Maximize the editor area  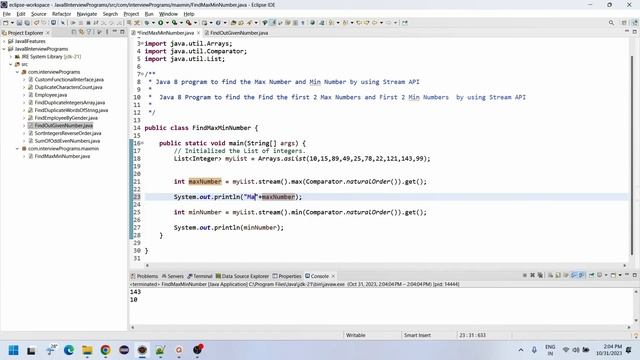click(x=634, y=32)
